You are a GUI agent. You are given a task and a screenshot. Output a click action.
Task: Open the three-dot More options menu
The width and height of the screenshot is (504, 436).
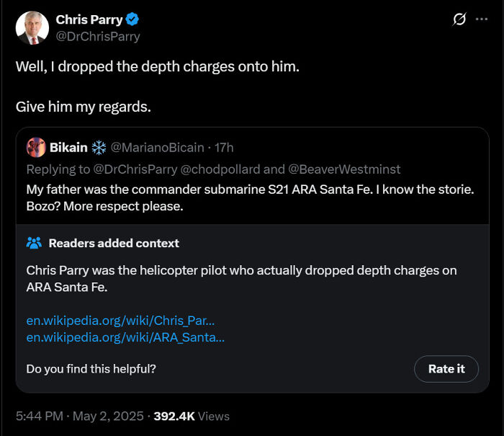(x=481, y=20)
